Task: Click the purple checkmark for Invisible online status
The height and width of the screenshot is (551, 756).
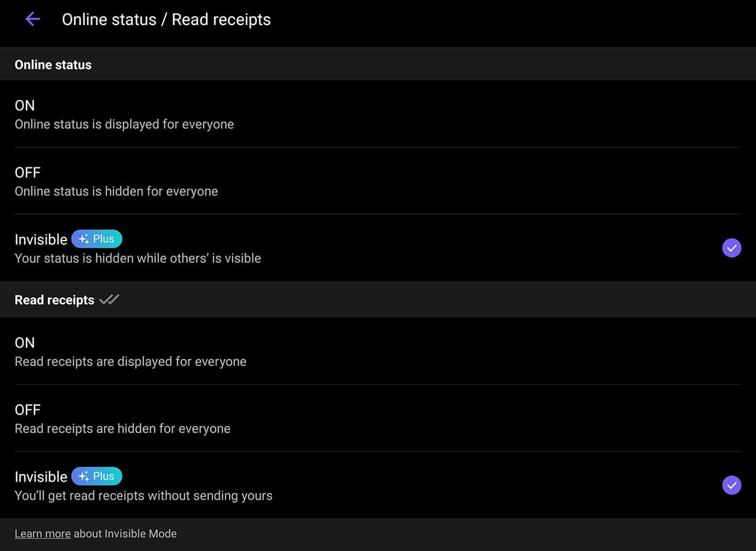Action: click(731, 248)
